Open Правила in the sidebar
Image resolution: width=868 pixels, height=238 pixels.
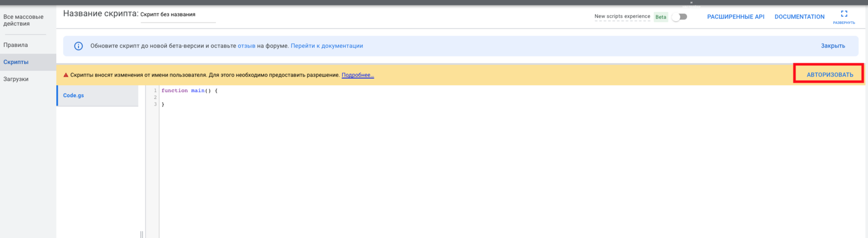point(16,45)
